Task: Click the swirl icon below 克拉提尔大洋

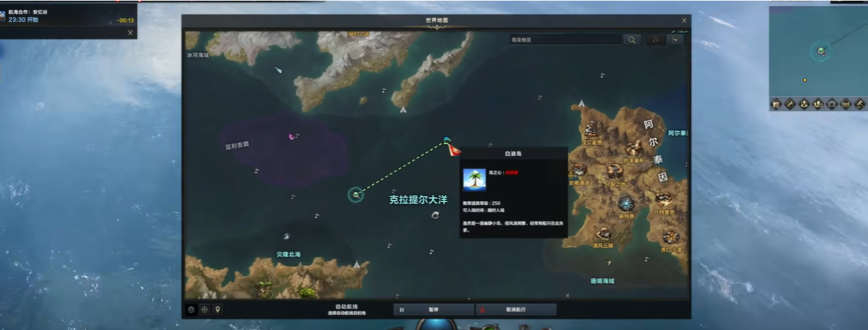Action: (435, 215)
